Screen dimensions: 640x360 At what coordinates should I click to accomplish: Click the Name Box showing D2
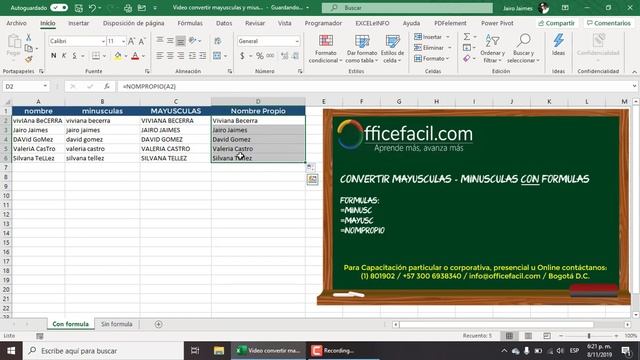tap(26, 87)
